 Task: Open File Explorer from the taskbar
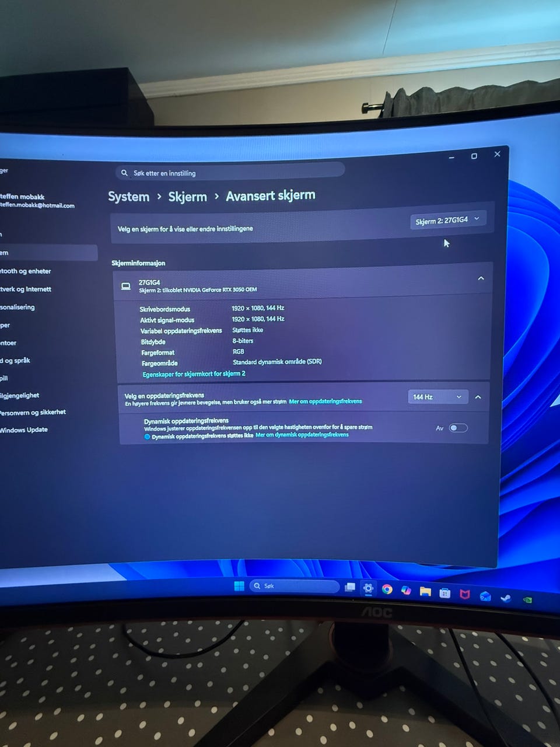425,592
